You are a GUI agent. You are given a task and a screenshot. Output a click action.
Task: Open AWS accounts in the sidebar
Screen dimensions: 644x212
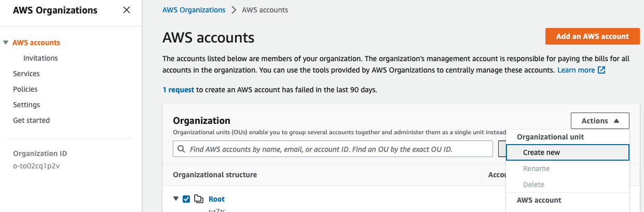[x=36, y=43]
